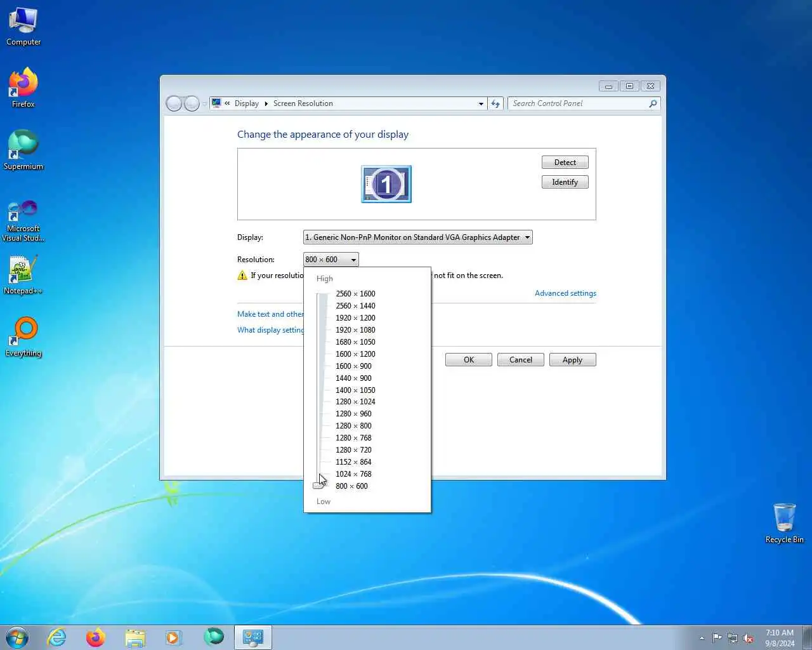This screenshot has height=650, width=812.
Task: Select the Supermium desktop shortcut
Action: pos(23,150)
